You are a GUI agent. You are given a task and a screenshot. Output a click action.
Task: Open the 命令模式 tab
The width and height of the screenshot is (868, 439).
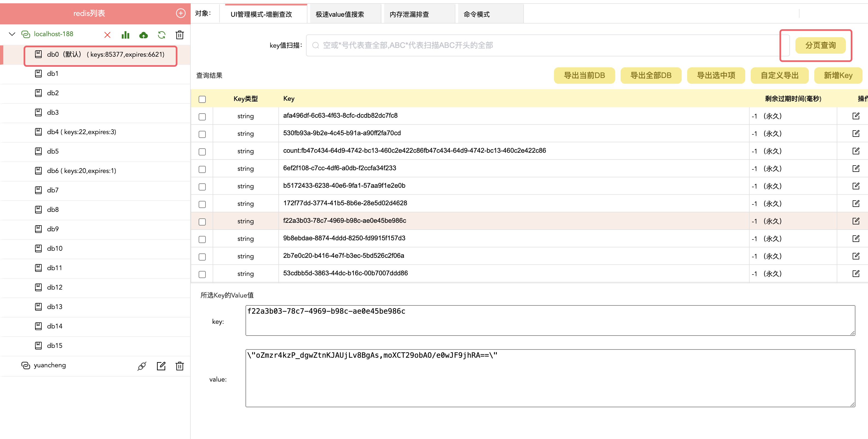tap(476, 14)
